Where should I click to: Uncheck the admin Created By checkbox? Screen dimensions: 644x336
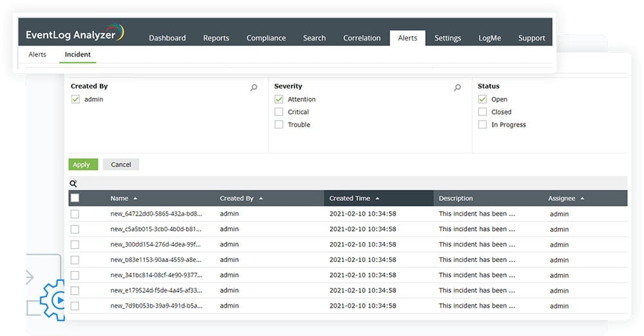(x=75, y=99)
